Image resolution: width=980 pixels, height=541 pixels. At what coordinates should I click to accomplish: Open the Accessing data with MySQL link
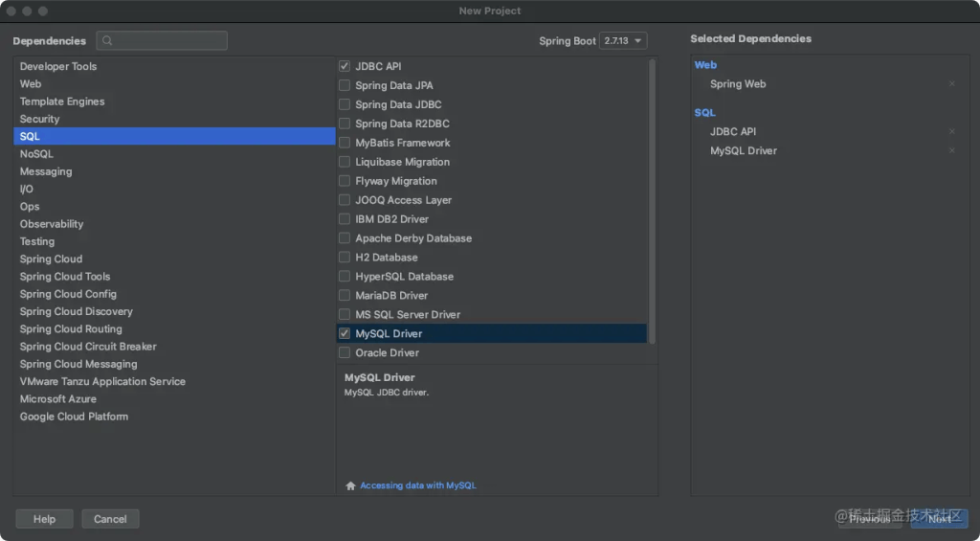[x=417, y=485]
